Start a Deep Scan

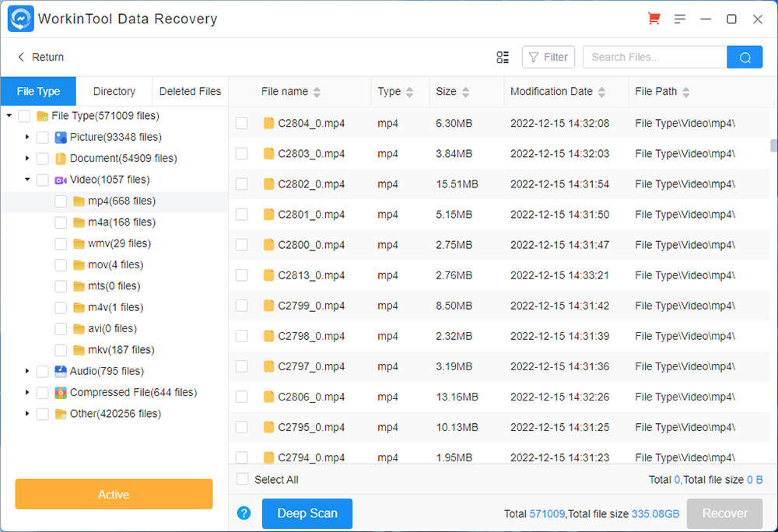pyautogui.click(x=307, y=513)
